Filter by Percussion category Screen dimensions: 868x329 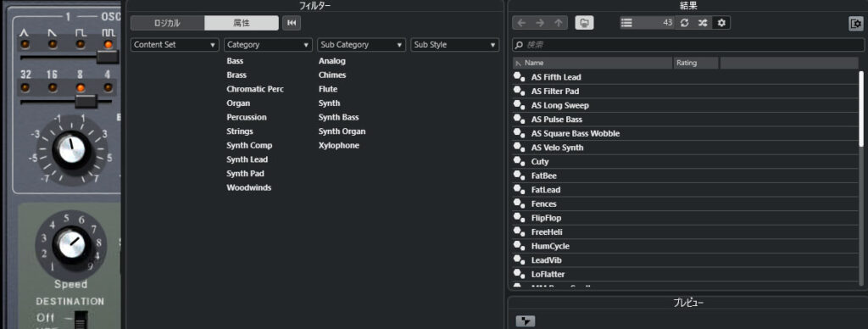pyautogui.click(x=247, y=117)
